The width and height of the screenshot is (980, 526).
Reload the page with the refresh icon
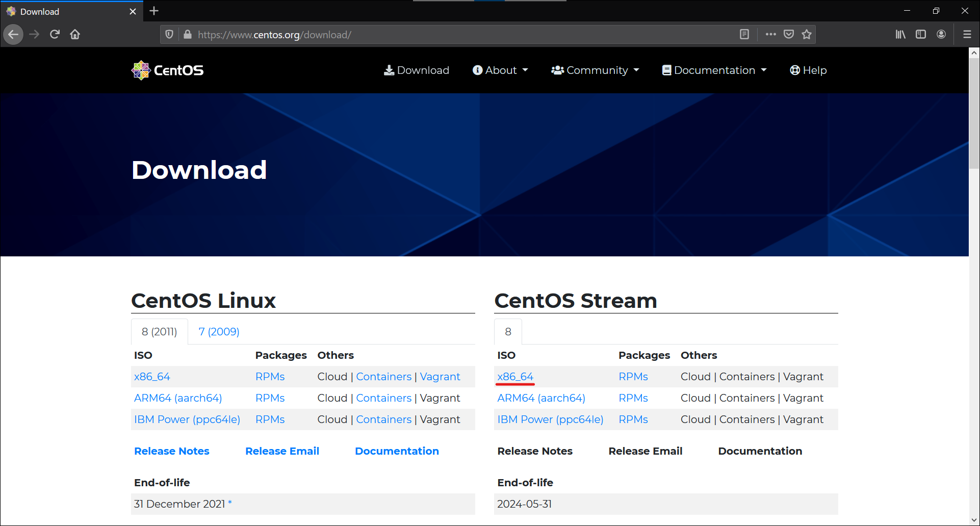(55, 35)
